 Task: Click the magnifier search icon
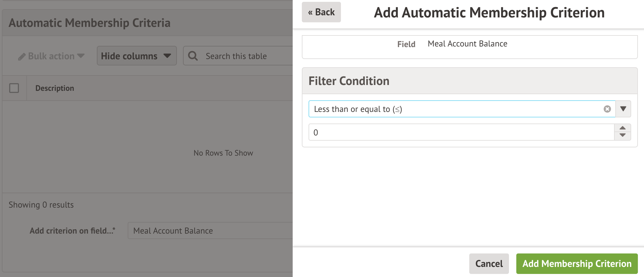193,56
